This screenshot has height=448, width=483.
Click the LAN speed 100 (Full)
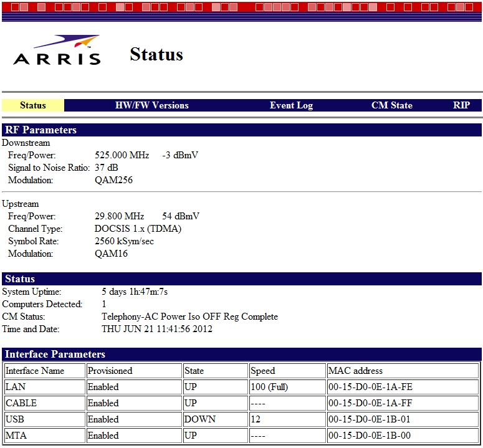click(x=287, y=387)
